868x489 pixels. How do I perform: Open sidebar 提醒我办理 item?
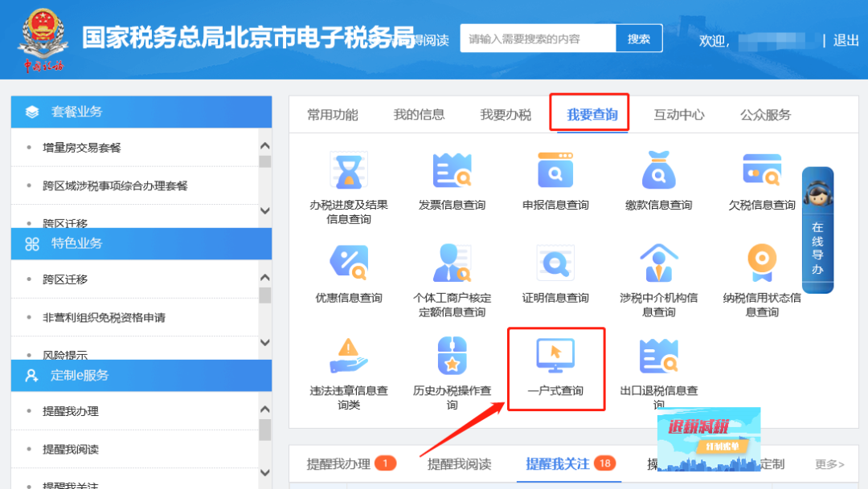70,412
